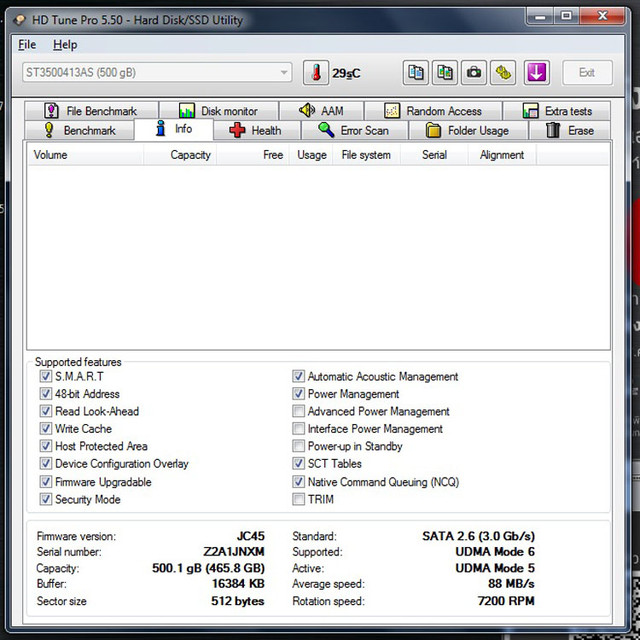Toggle the Automatic Acoustic Management checkbox
The height and width of the screenshot is (640, 640).
298,376
